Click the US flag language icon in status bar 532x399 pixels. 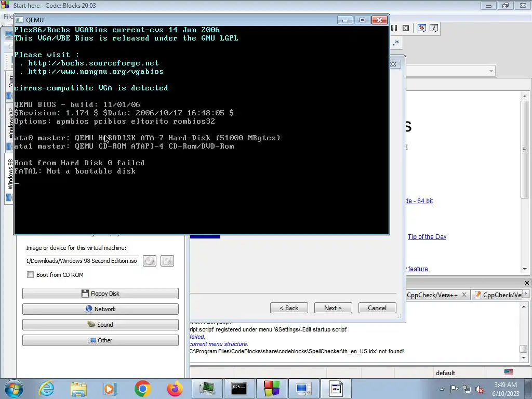[509, 373]
